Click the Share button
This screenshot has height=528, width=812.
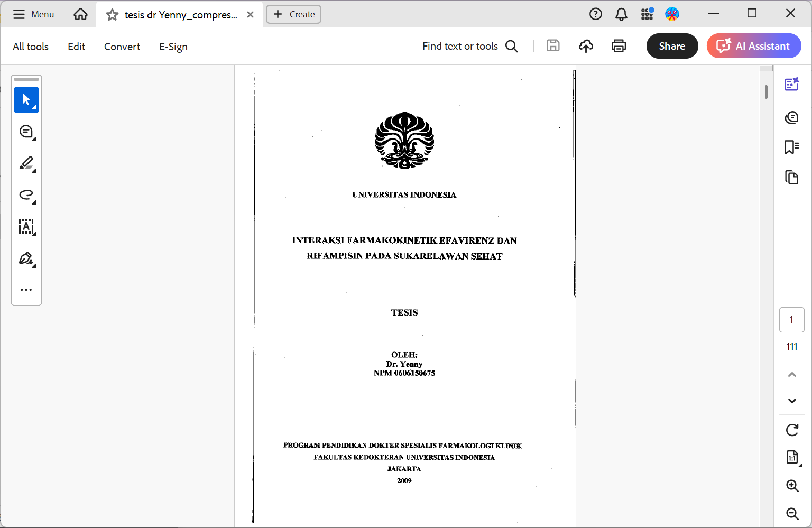[x=672, y=46]
